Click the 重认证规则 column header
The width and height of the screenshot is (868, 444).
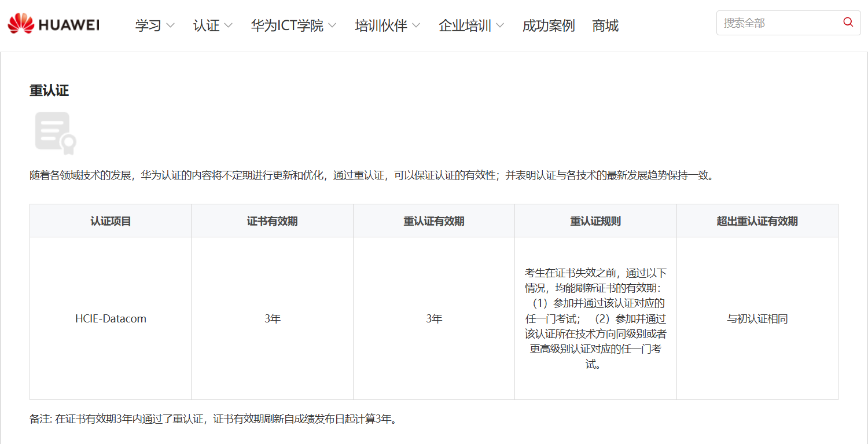tap(595, 221)
